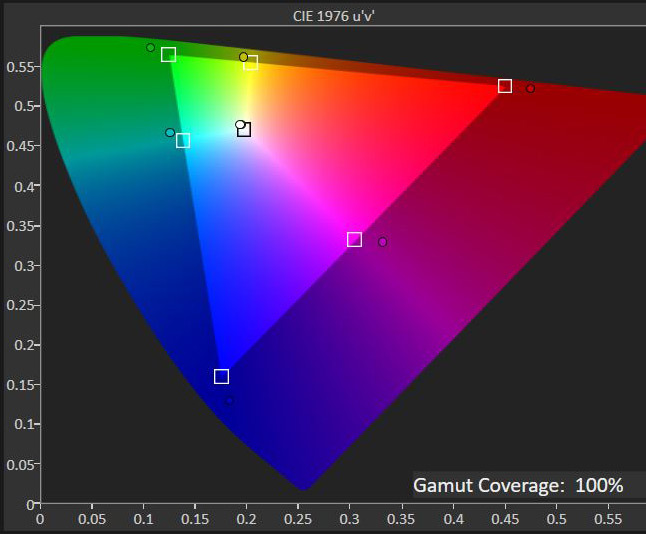Click the 0.45 label on vertical axis
The image size is (646, 534).
pyautogui.click(x=22, y=146)
